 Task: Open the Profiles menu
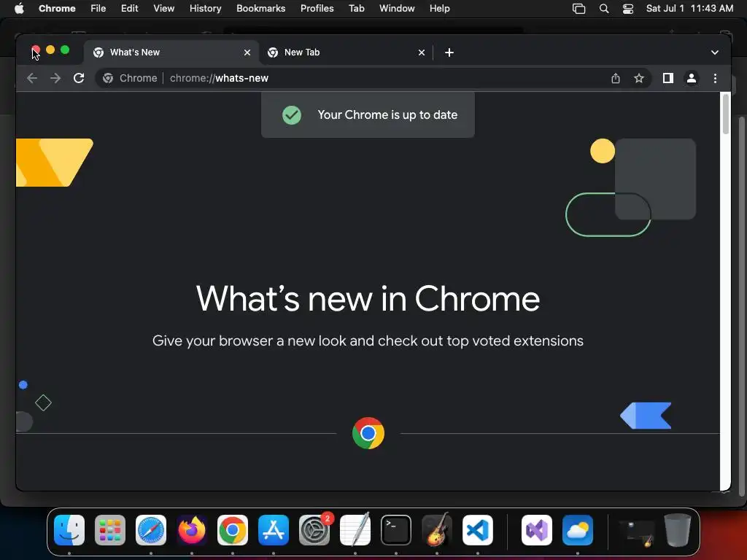click(317, 9)
